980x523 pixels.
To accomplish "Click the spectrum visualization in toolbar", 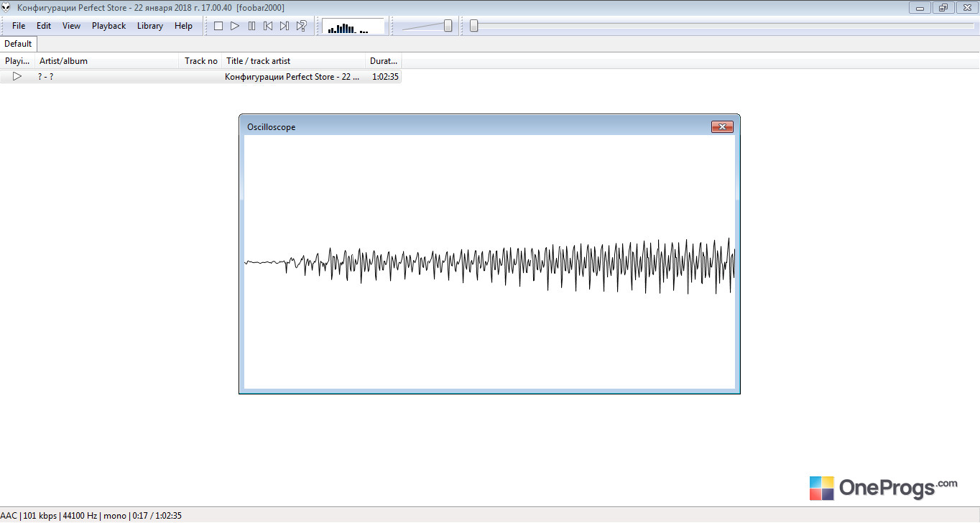I will pos(353,27).
